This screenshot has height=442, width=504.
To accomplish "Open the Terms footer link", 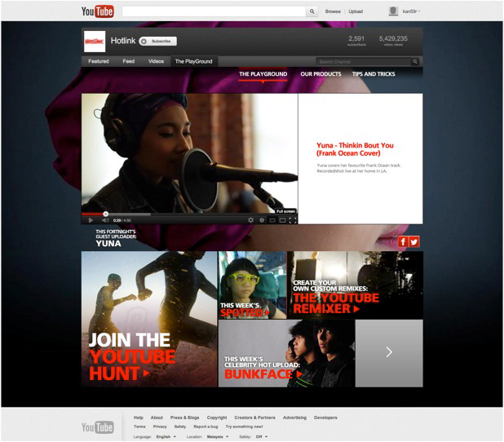I will (139, 427).
